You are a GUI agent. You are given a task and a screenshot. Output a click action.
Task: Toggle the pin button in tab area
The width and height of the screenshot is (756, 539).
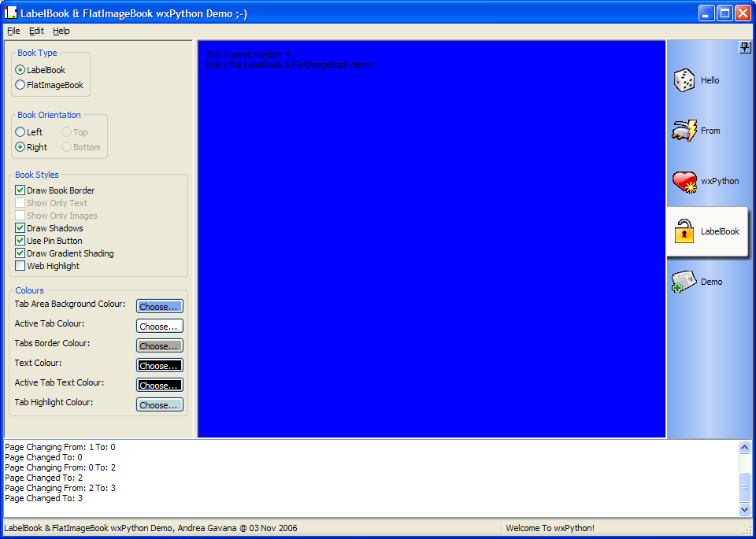click(745, 48)
